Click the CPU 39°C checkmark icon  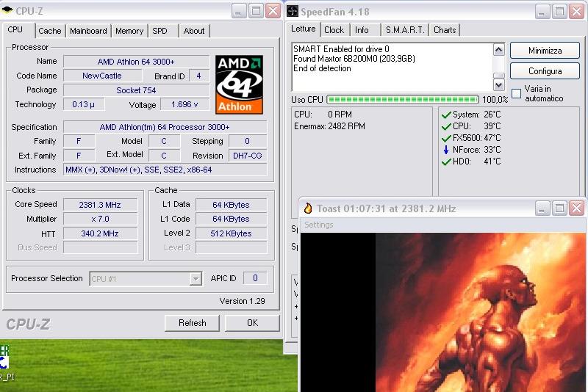(446, 126)
